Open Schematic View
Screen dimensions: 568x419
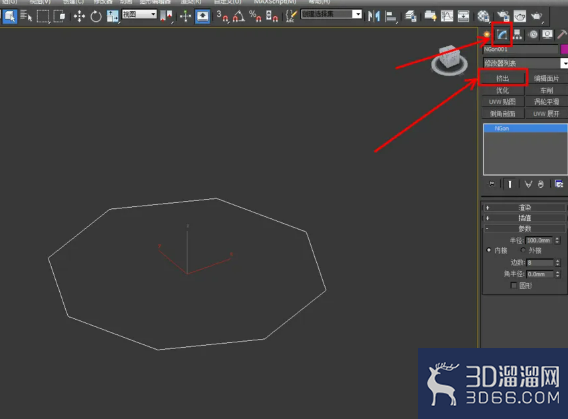coord(463,16)
